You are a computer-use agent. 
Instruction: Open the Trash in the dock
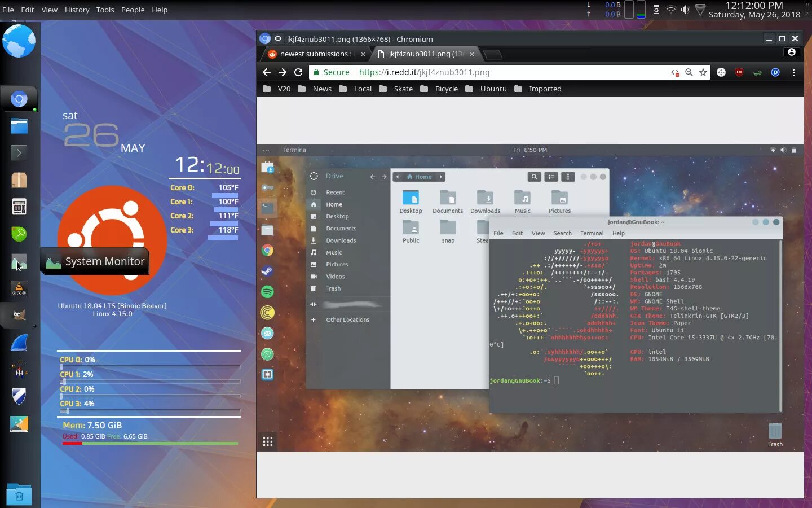tap(19, 495)
